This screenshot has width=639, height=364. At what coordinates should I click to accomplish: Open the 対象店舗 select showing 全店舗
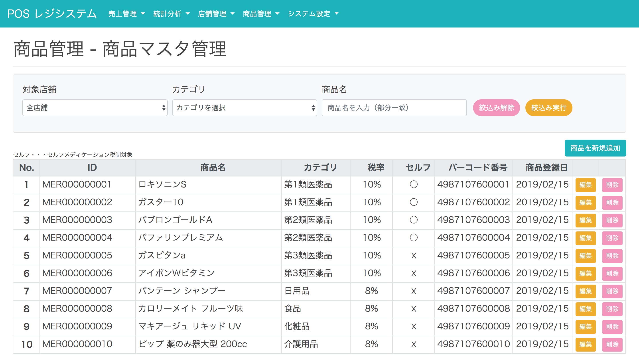coord(95,108)
